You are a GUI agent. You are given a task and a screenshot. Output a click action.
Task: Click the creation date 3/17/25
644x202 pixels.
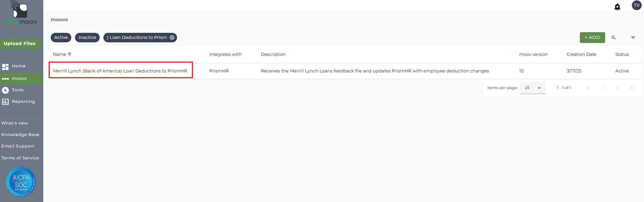(x=574, y=71)
